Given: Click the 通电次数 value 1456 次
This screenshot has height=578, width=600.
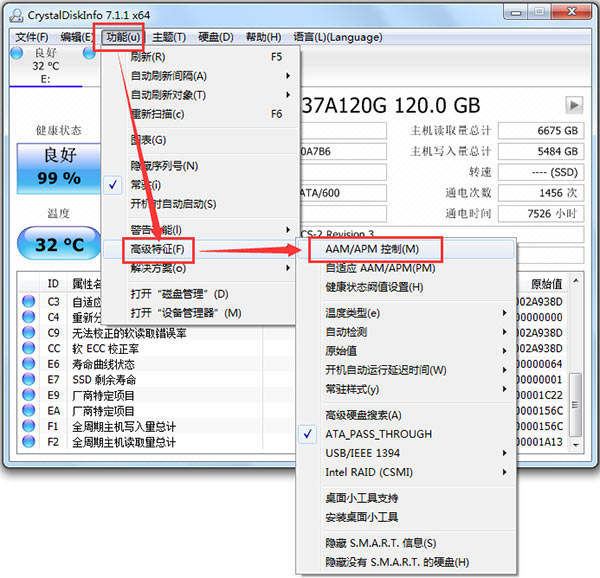Looking at the screenshot, I should coord(541,193).
